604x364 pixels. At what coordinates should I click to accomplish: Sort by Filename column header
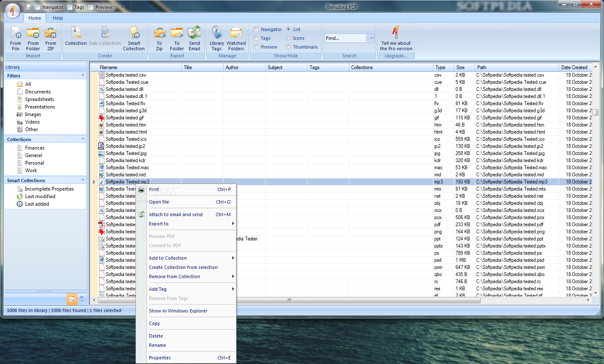pos(139,67)
